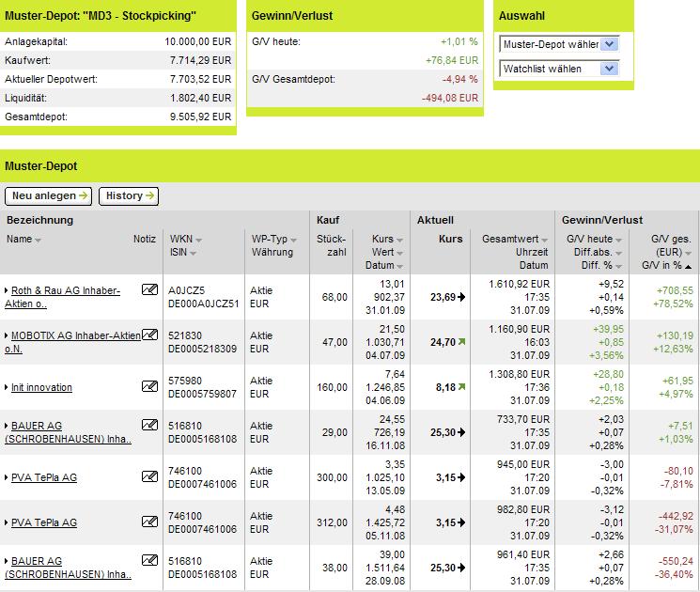Expand the Init innovation row triangle
Viewport: 700px width, 592px height.
tap(7, 387)
